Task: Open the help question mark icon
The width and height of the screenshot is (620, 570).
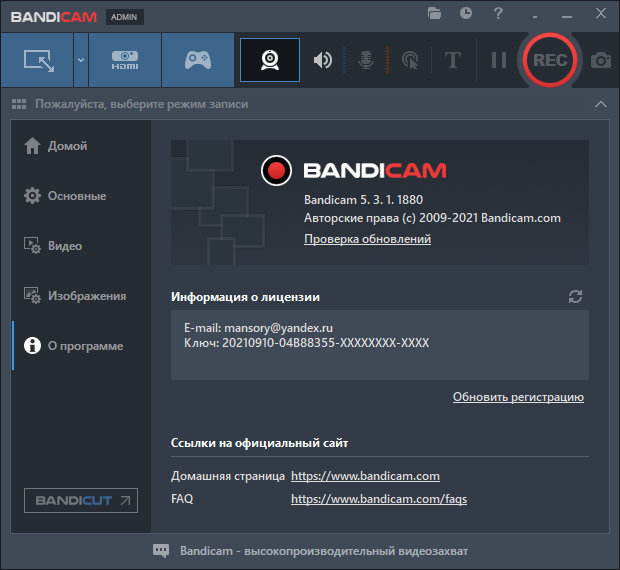Action: [498, 13]
